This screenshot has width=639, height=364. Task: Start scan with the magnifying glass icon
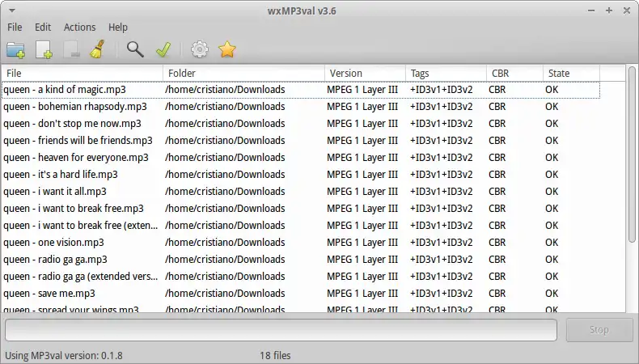coord(135,49)
